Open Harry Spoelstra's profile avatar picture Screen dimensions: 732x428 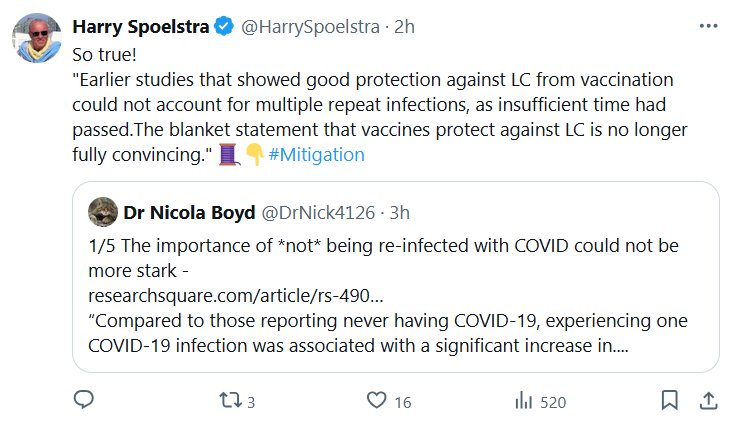(x=38, y=41)
